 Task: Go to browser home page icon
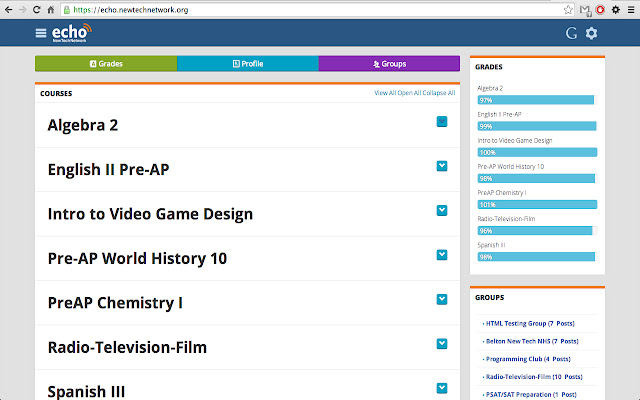tap(51, 9)
